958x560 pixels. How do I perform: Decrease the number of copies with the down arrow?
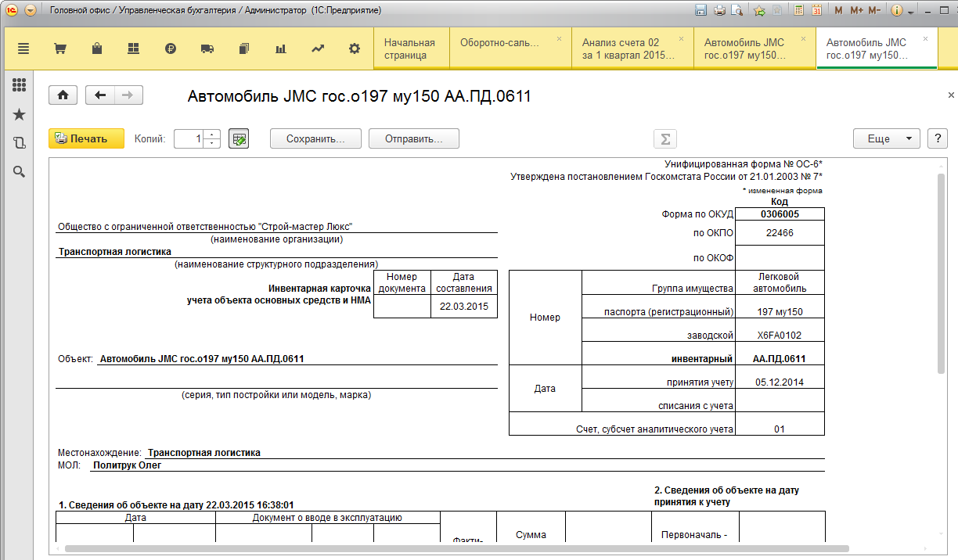pos(213,143)
